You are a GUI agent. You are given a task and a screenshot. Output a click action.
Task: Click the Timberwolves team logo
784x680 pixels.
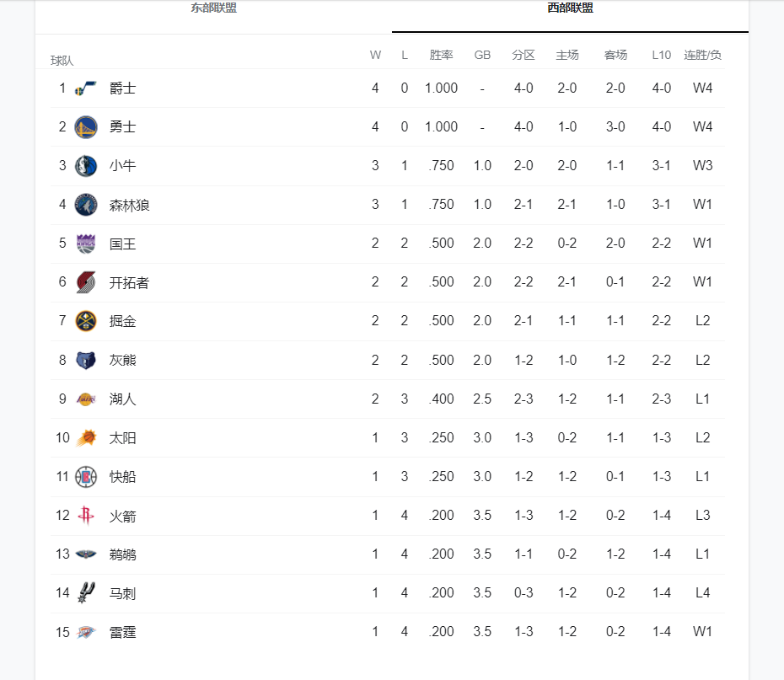(86, 205)
